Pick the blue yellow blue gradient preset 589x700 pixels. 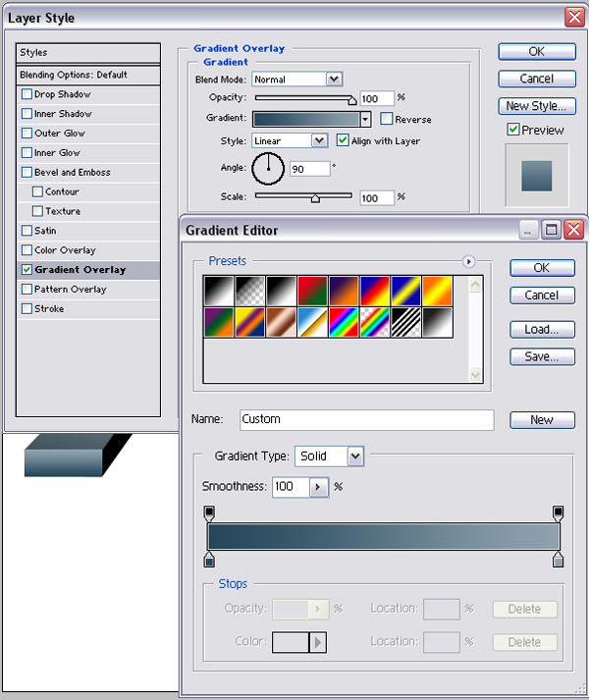[406, 291]
